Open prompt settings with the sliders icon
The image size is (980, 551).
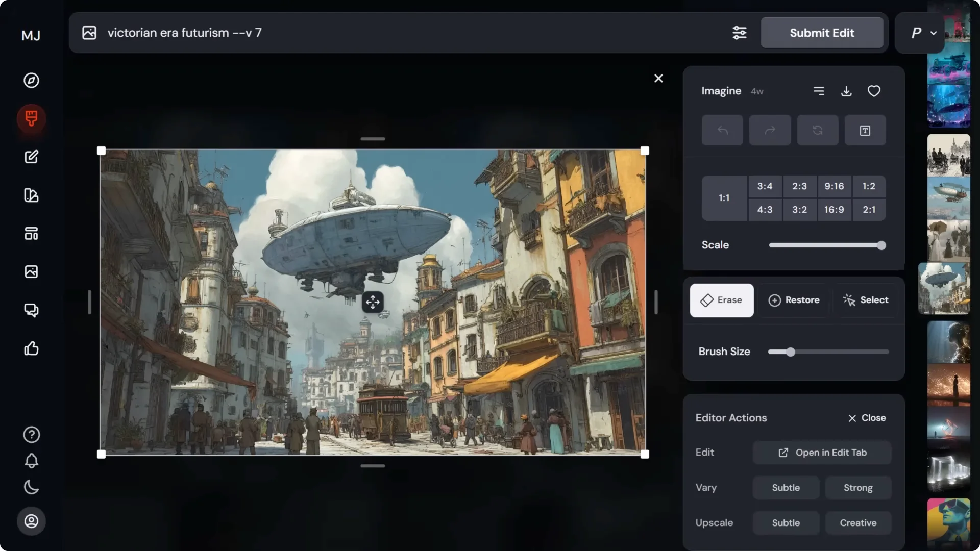(740, 33)
